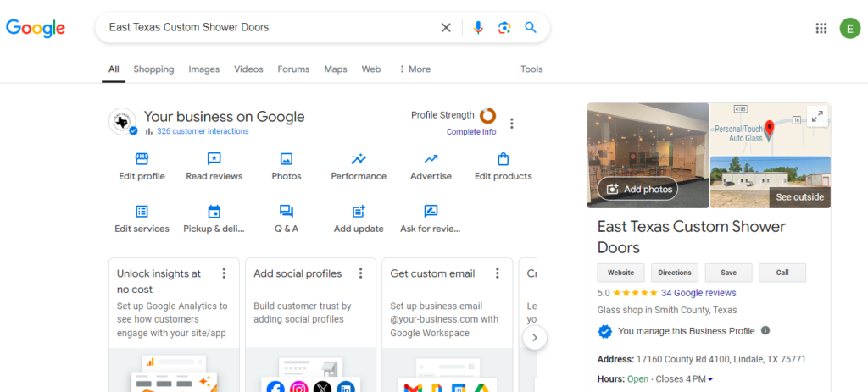Open Read reviews star icon

(214, 159)
